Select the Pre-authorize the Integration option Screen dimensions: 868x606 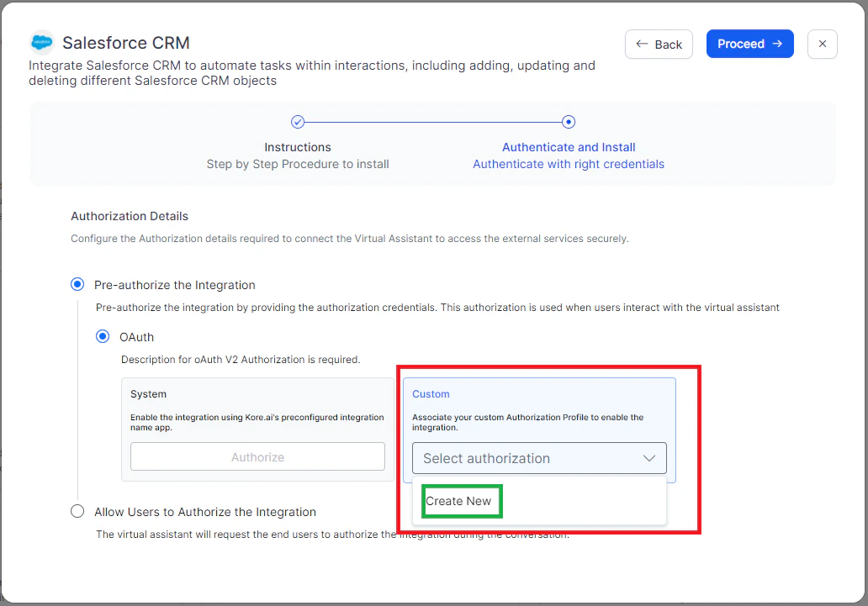[77, 284]
